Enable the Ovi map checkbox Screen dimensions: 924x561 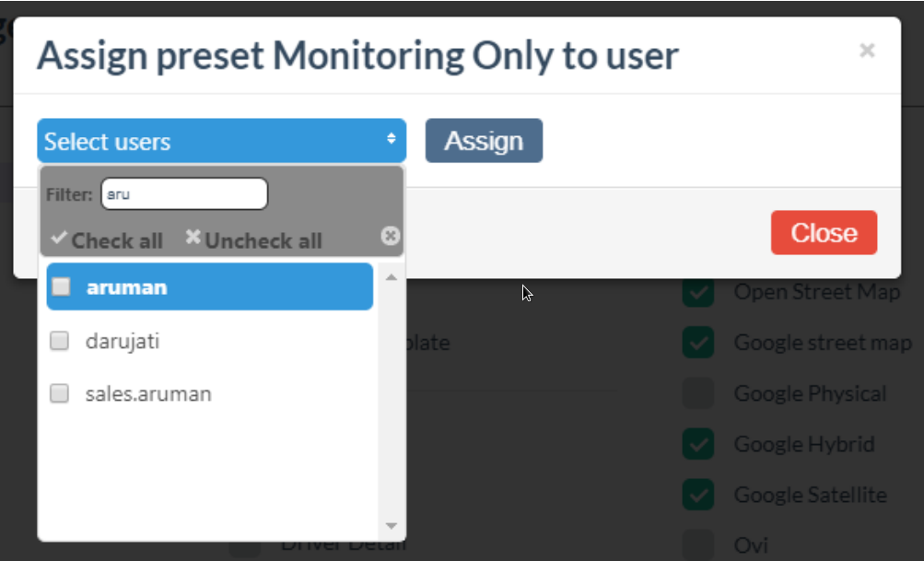pyautogui.click(x=699, y=543)
